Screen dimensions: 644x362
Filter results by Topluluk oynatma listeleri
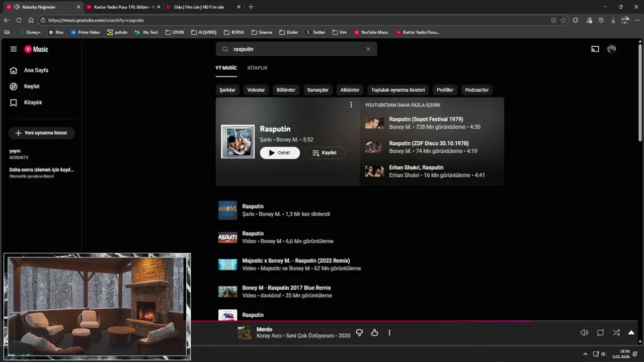(398, 90)
